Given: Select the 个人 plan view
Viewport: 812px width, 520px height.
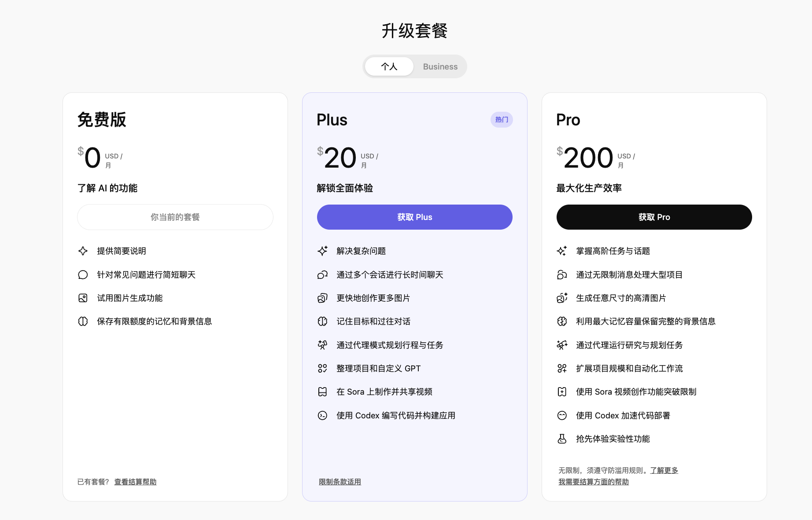Looking at the screenshot, I should tap(389, 66).
